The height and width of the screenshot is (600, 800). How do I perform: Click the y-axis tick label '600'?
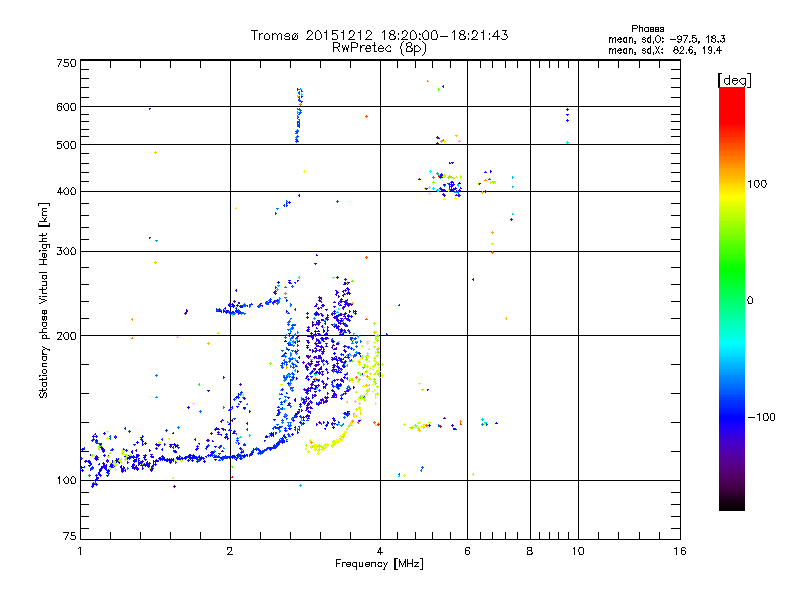(66, 107)
